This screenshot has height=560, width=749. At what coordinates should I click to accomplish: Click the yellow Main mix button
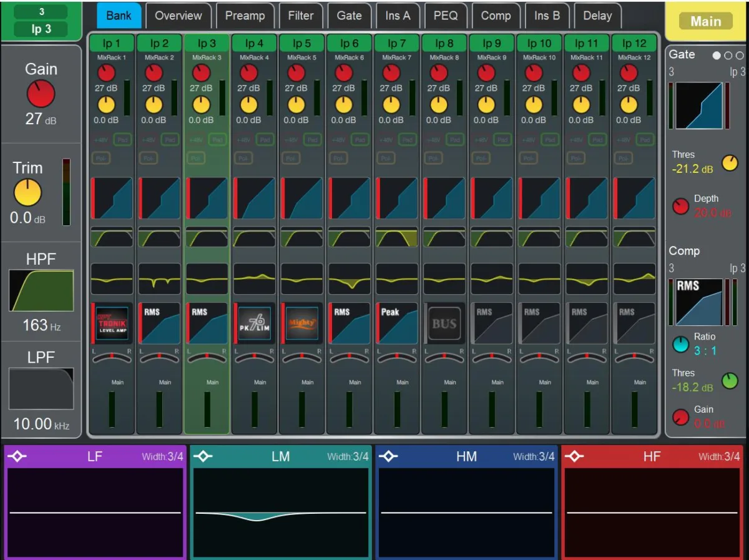pyautogui.click(x=706, y=21)
